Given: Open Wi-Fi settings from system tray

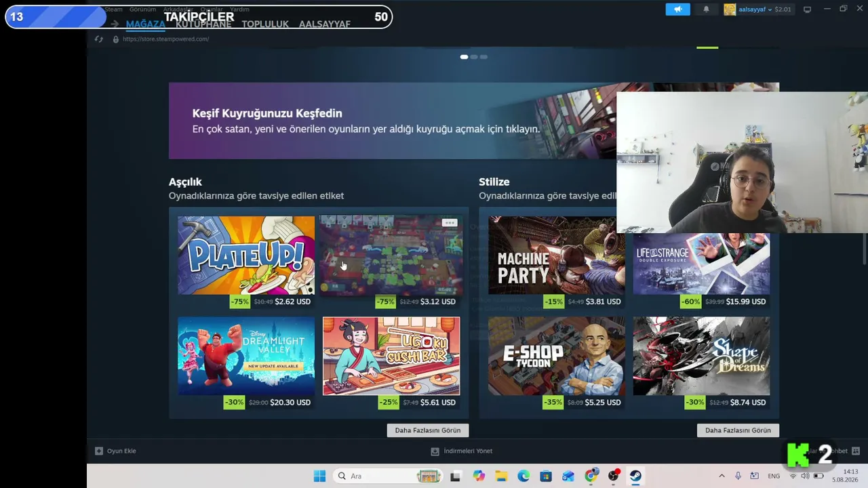Looking at the screenshot, I should (793, 476).
